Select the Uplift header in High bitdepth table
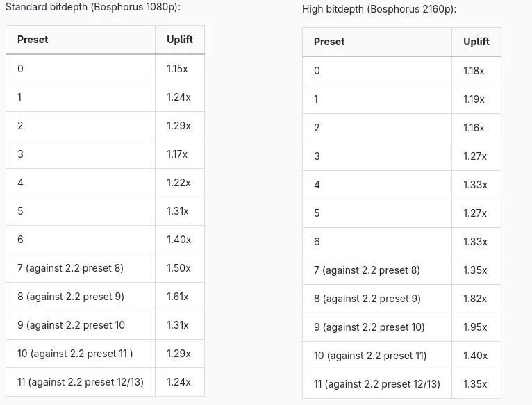Image resolution: width=532 pixels, height=405 pixels. click(x=476, y=42)
